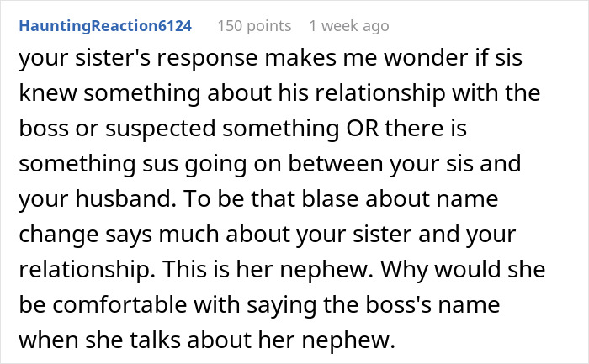The height and width of the screenshot is (364, 589).
Task: Click the "1 week ago" timestamp
Action: tap(349, 25)
